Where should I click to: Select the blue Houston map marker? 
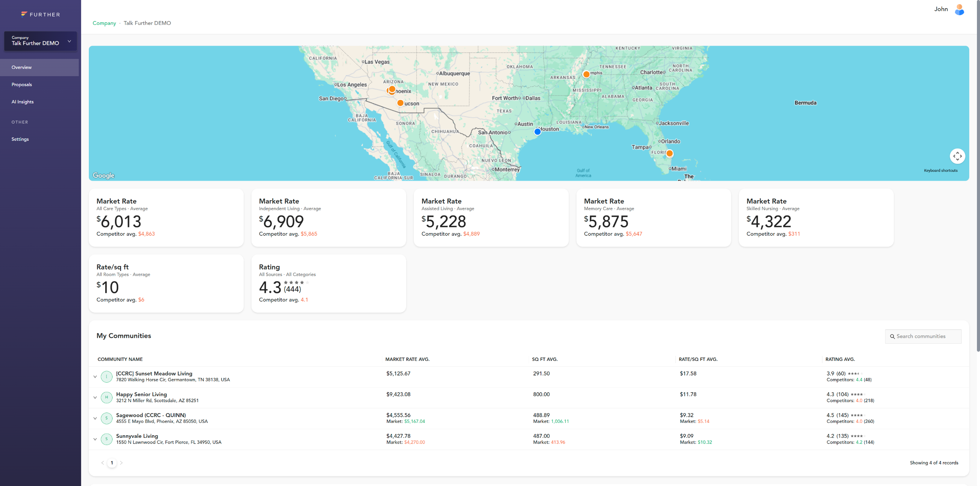tap(537, 132)
